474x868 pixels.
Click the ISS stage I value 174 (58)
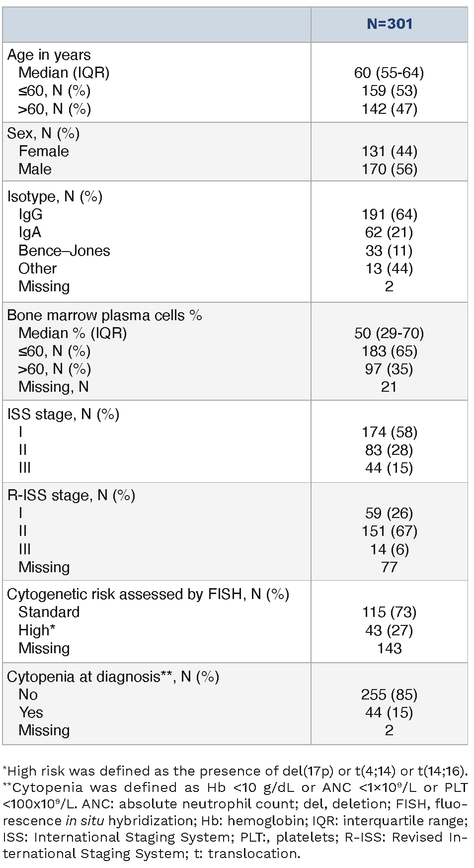(x=389, y=432)
